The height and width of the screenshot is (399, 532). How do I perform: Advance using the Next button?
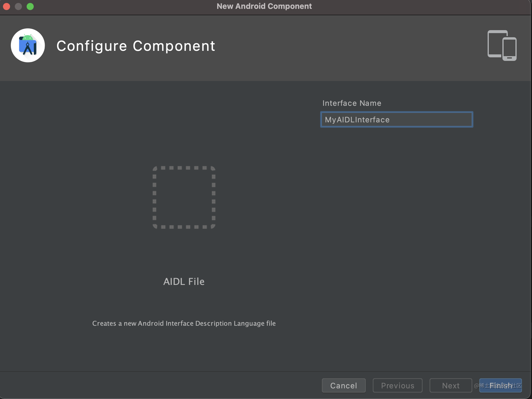click(x=451, y=385)
